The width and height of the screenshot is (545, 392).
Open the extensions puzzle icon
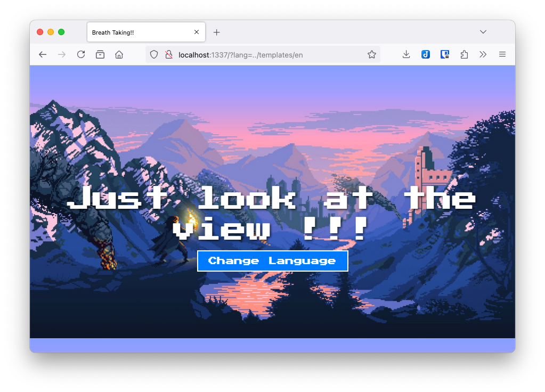[464, 54]
